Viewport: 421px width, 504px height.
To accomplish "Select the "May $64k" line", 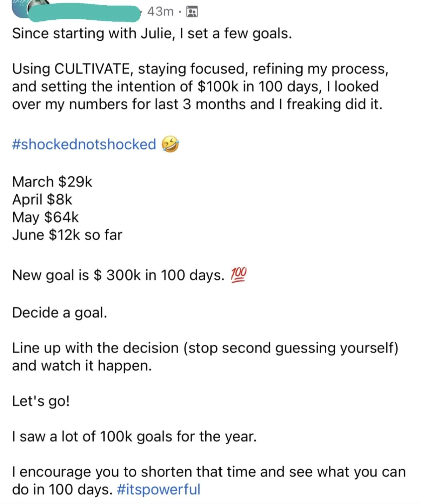I will pos(46,217).
